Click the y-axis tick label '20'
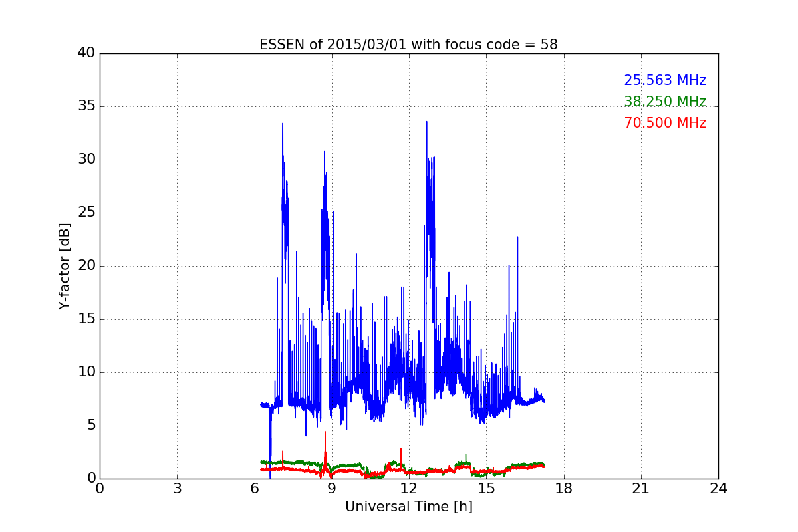The width and height of the screenshot is (798, 532). point(86,266)
